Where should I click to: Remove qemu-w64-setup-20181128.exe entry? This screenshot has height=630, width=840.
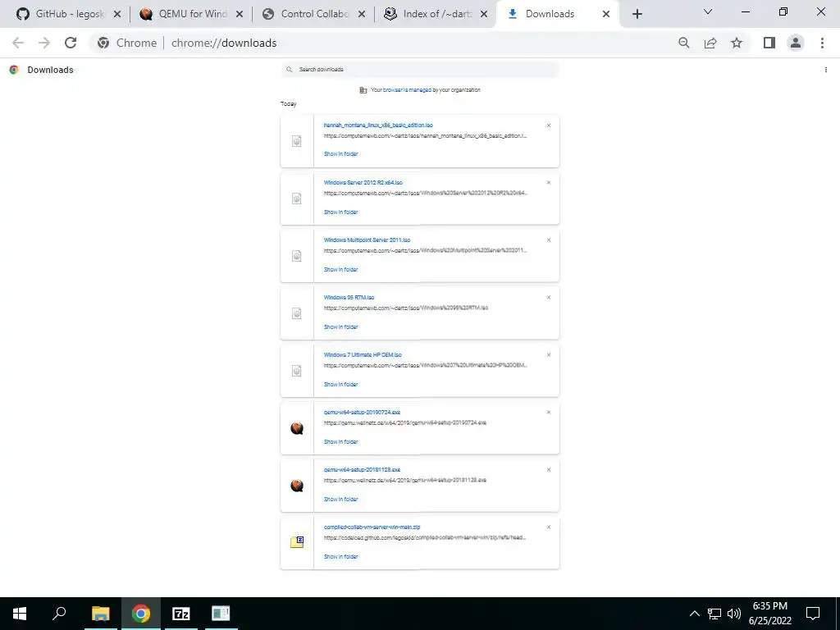tap(549, 470)
